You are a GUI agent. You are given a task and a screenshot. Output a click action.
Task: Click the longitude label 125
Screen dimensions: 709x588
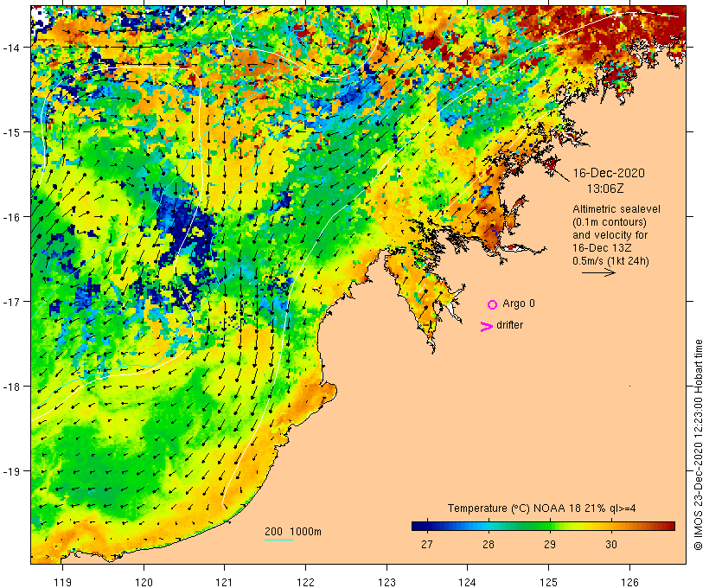[x=548, y=582]
